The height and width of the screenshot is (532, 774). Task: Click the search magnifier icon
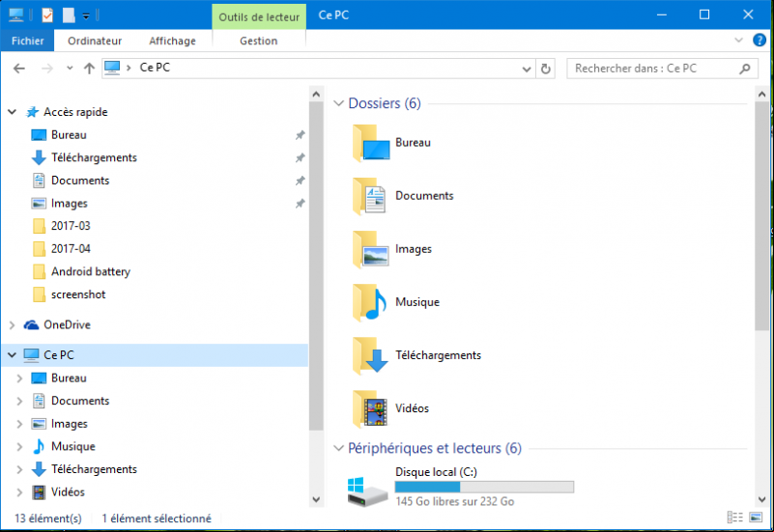[x=745, y=69]
